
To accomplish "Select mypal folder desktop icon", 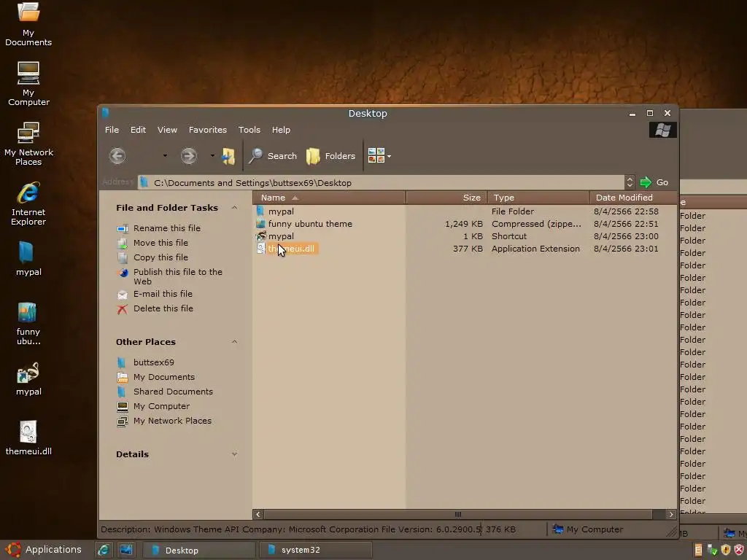I will (x=28, y=259).
